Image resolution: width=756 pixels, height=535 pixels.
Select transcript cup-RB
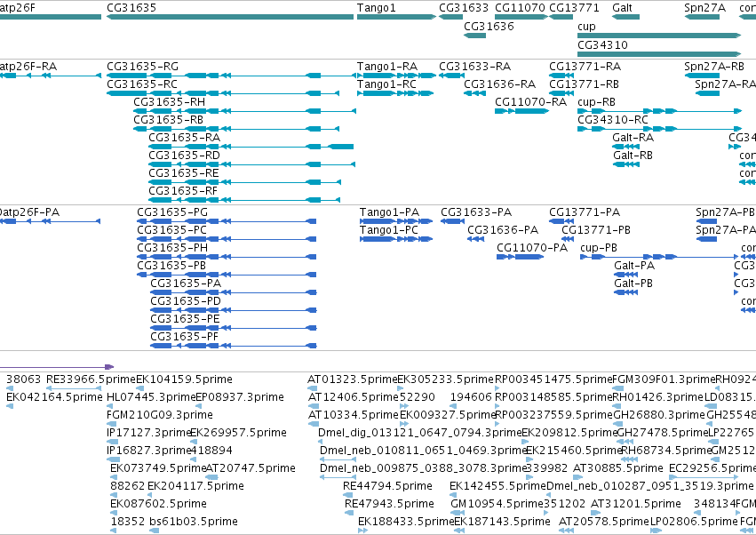(x=659, y=111)
